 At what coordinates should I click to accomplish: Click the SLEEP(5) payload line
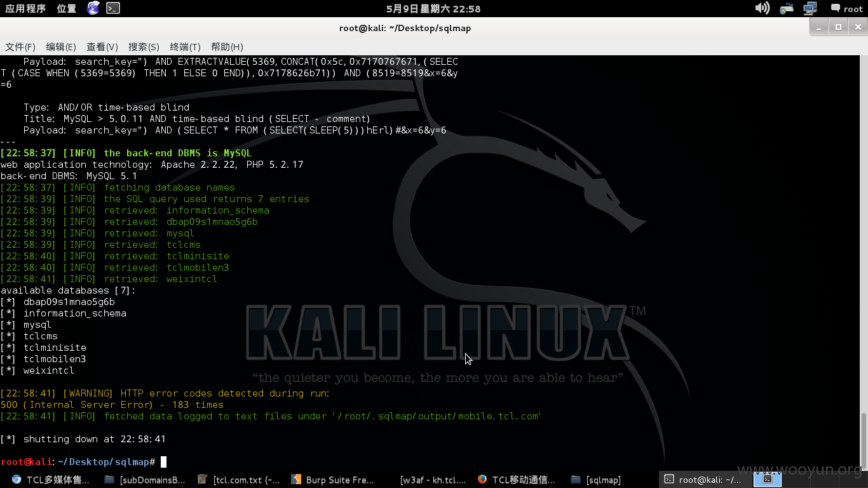235,130
